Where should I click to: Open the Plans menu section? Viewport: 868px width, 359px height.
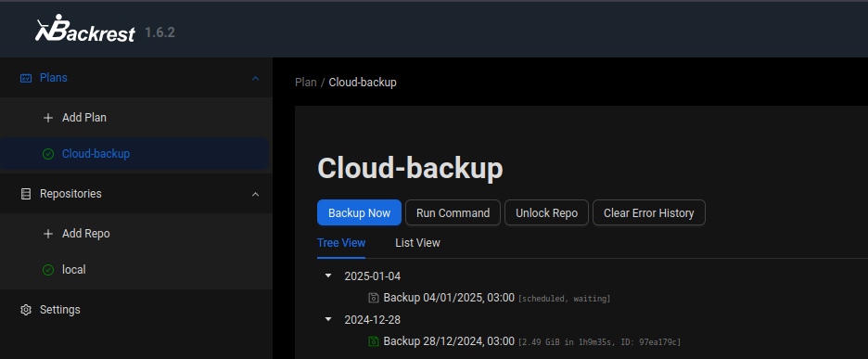[x=136, y=78]
